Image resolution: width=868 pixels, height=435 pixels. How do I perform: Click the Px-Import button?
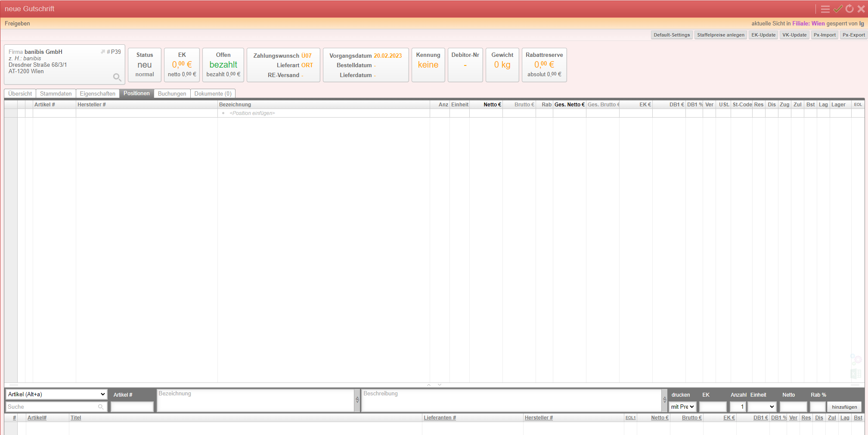tap(825, 35)
